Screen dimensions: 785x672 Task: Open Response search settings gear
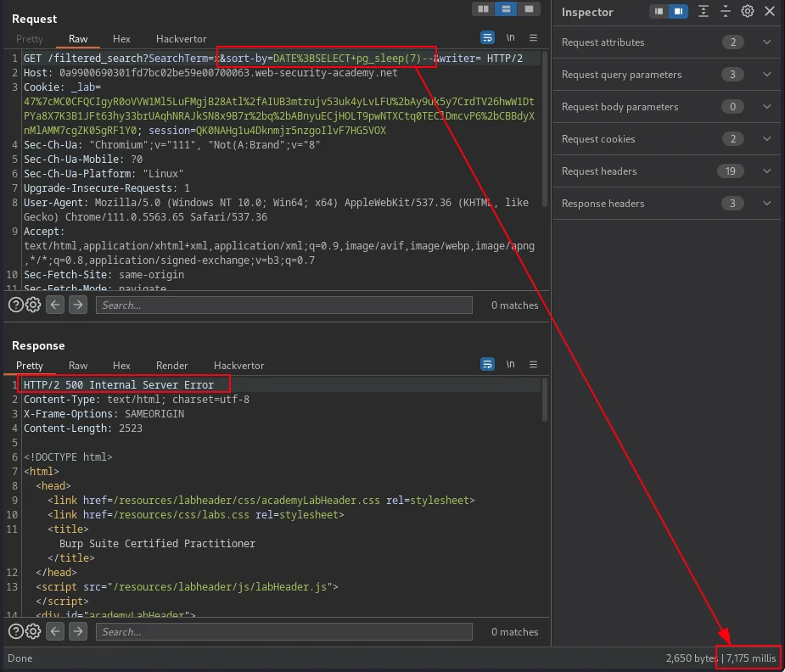pos(33,631)
